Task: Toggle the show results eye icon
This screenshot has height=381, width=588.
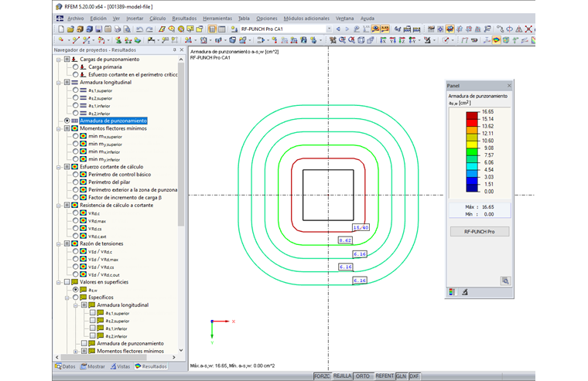Action: [x=375, y=29]
